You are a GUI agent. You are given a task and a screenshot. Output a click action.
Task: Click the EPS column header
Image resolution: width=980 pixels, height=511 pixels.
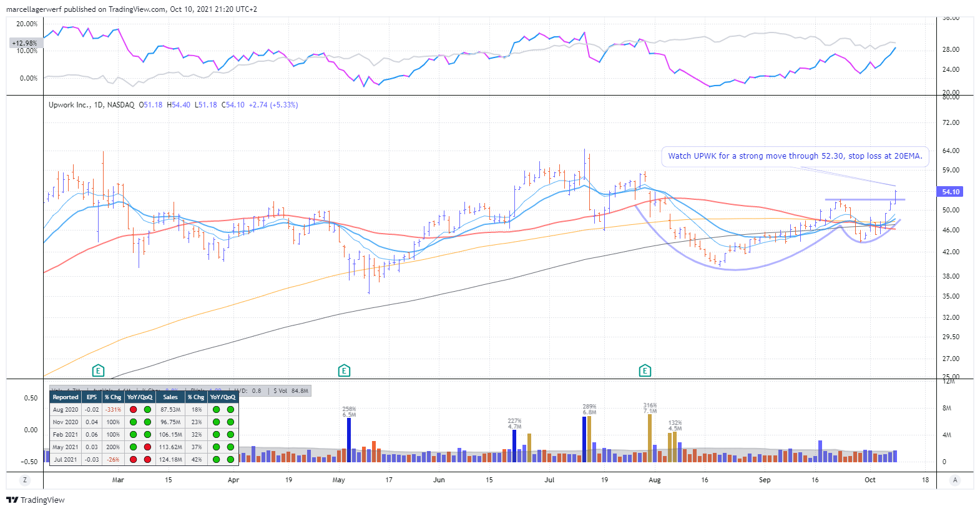(92, 397)
